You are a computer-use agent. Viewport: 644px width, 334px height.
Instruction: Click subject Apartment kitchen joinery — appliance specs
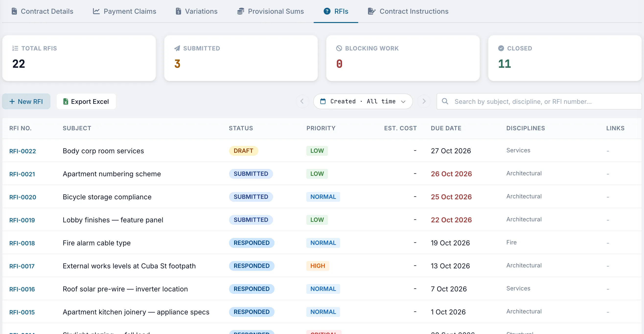pyautogui.click(x=136, y=312)
